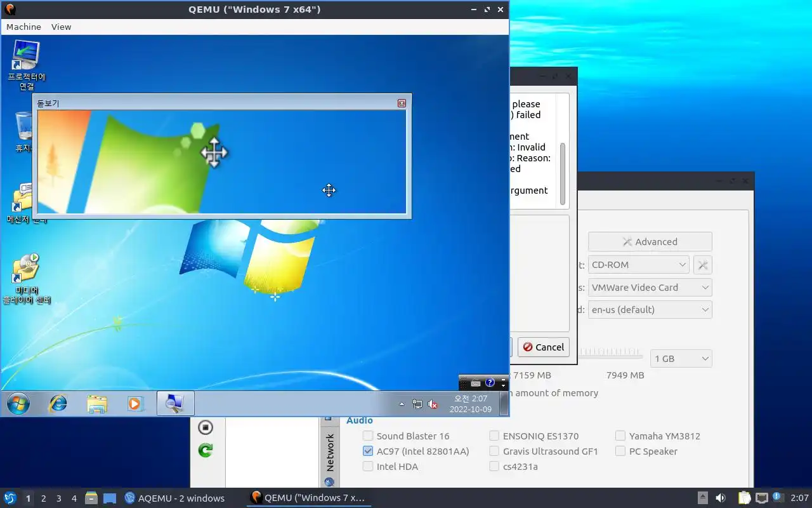This screenshot has width=812, height=508.
Task: Click the Windows 7 network tray icon
Action: pos(417,404)
